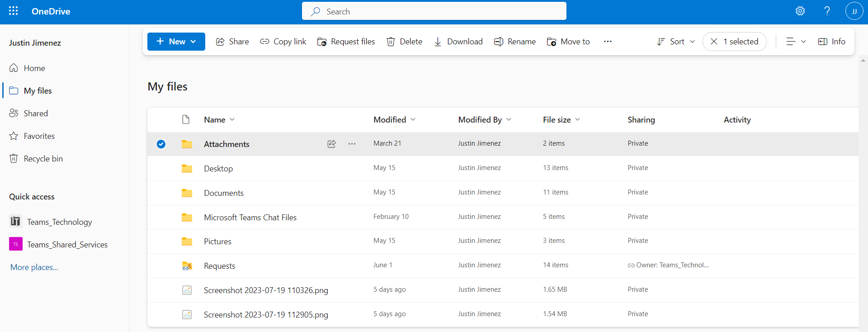Open the view options list dropdown

[796, 42]
